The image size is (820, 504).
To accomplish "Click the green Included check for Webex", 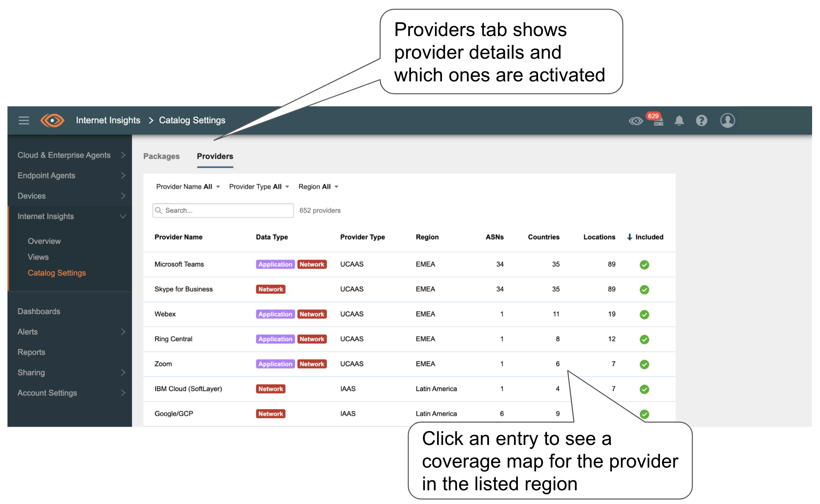I will (644, 314).
